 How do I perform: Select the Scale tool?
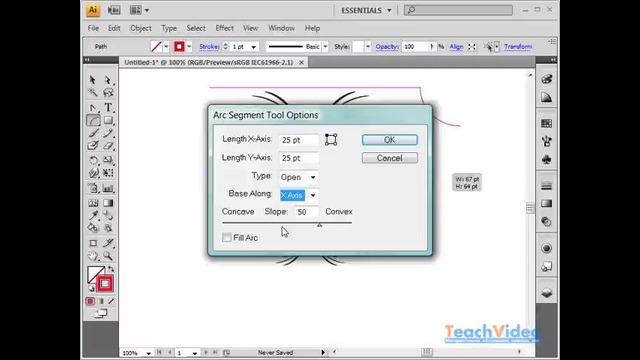108,160
